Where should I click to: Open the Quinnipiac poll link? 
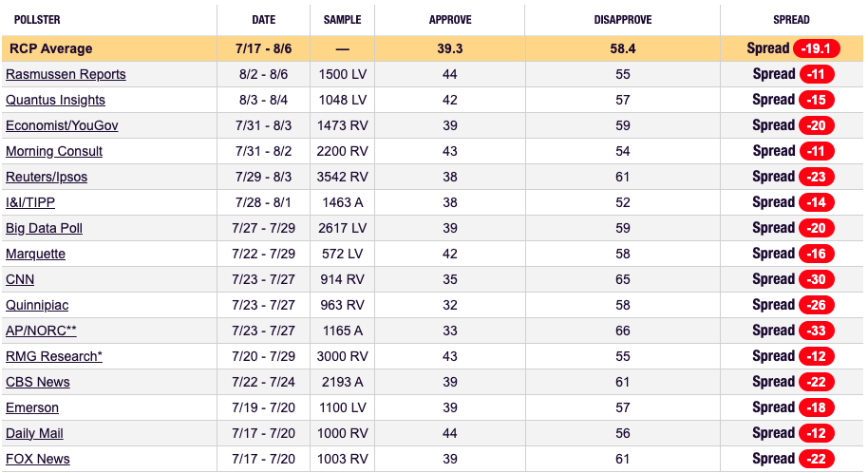(37, 305)
